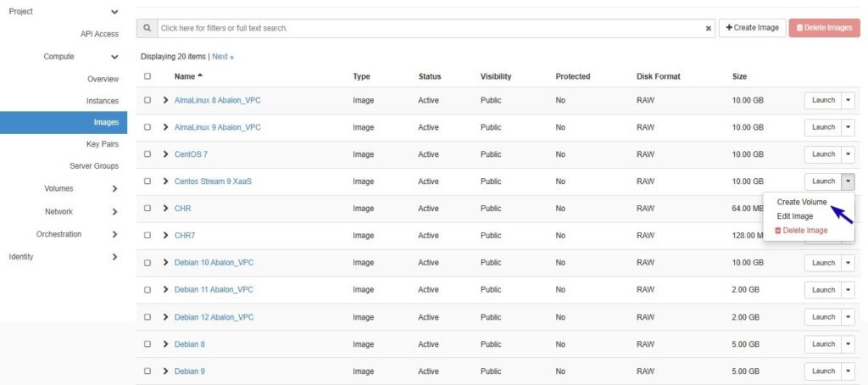This screenshot has width=868, height=385.
Task: Choose Delete Image from the dropdown menu
Action: (801, 231)
